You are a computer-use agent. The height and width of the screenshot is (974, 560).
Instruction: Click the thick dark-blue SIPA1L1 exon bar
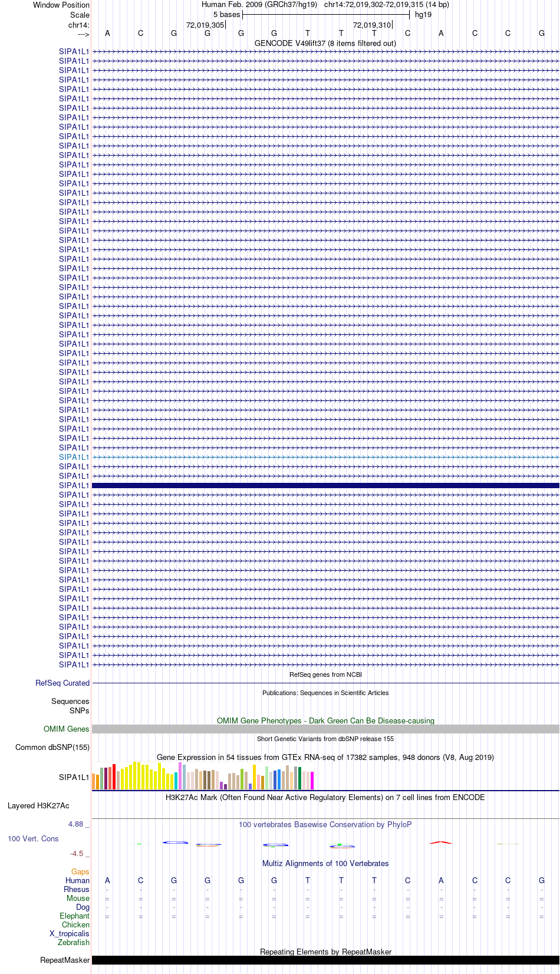325,485
